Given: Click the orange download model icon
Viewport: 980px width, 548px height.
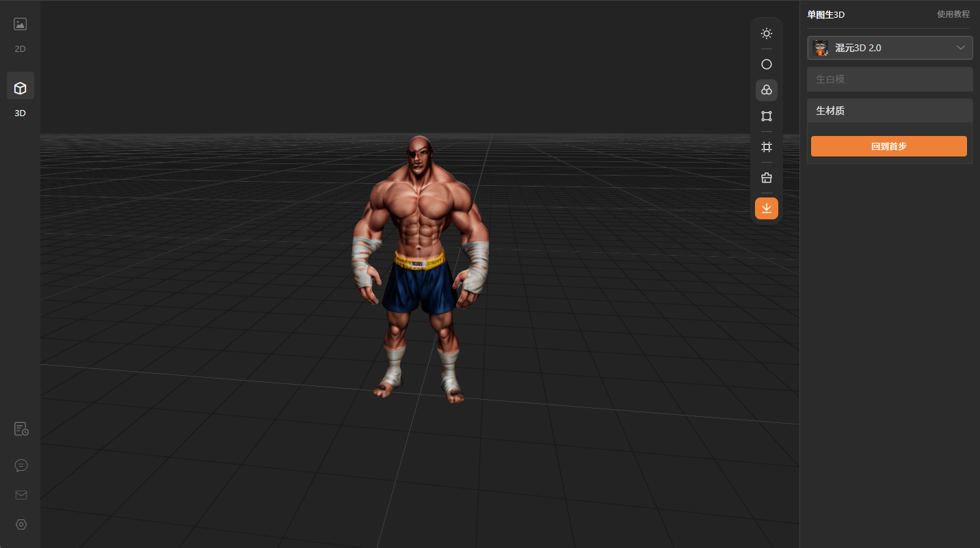Looking at the screenshot, I should point(767,208).
